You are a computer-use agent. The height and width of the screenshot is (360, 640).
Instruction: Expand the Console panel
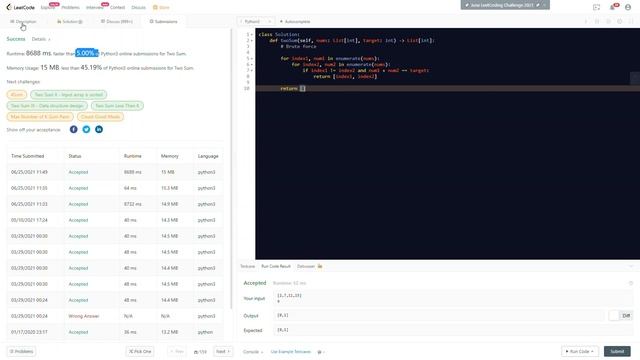click(x=253, y=352)
